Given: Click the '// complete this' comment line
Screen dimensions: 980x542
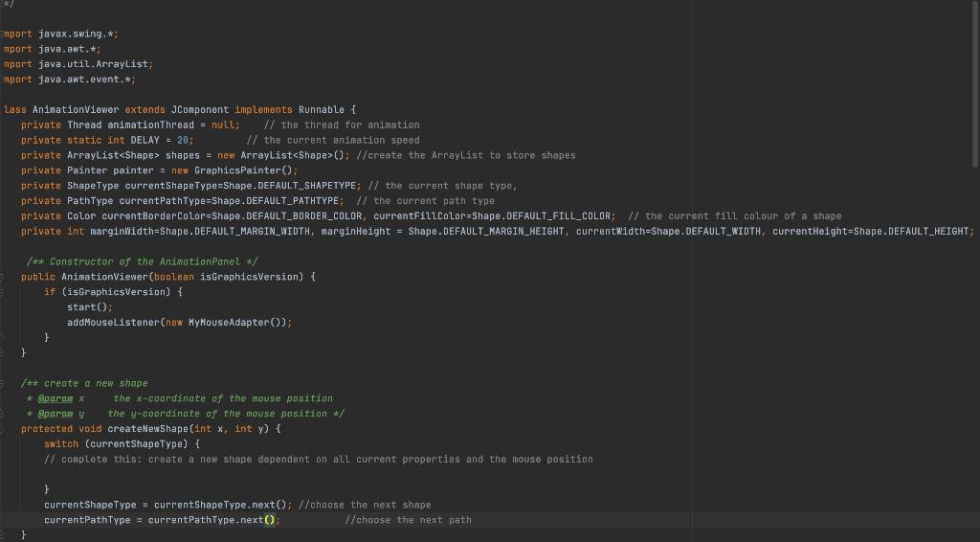Looking at the screenshot, I should [318, 460].
